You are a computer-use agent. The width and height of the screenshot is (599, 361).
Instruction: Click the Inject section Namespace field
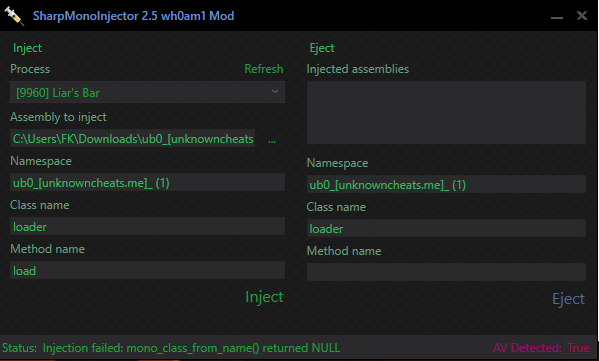tap(147, 182)
